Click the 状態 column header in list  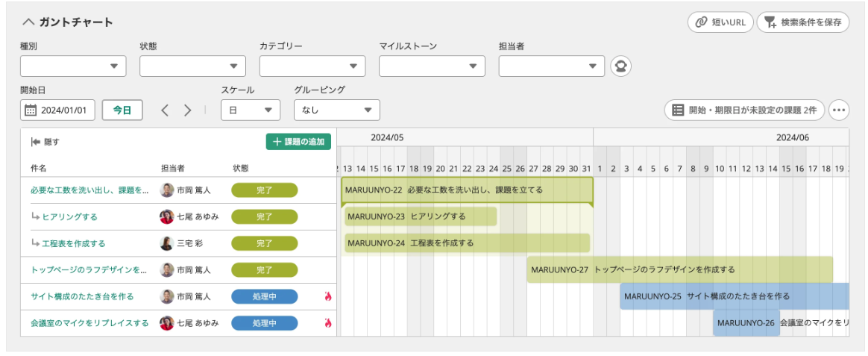(x=241, y=168)
